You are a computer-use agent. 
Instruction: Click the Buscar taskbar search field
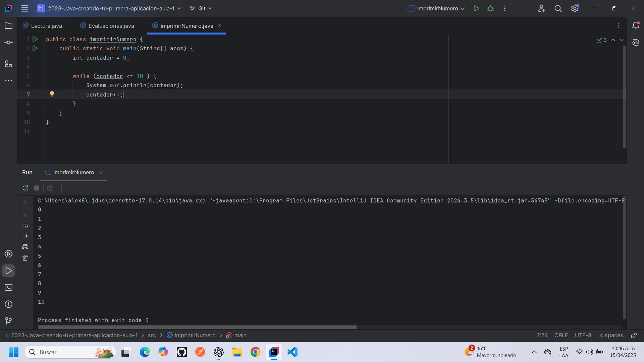70,352
